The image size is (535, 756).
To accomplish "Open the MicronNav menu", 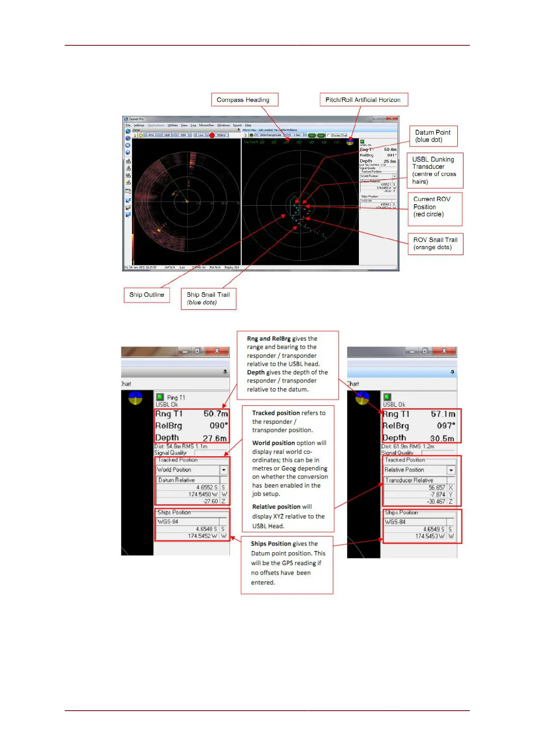I will pyautogui.click(x=207, y=125).
